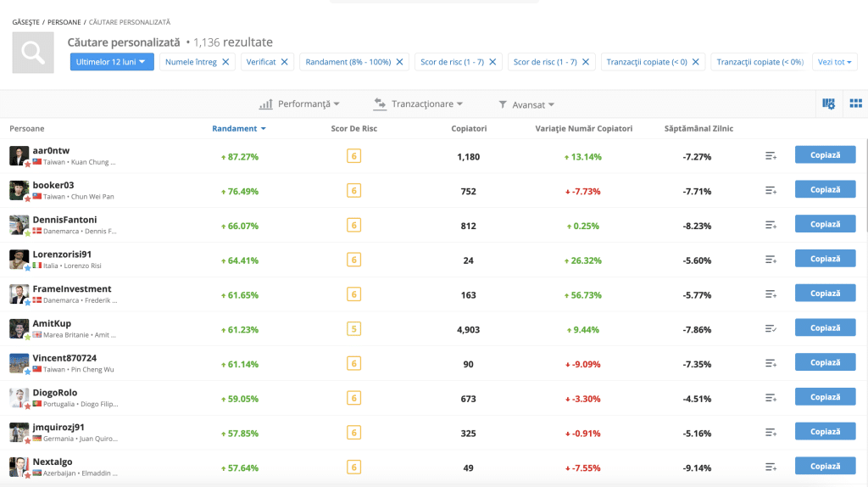Viewport: 868px width, 487px height.
Task: Copy trader aar0ntw with Copiază
Action: point(826,155)
